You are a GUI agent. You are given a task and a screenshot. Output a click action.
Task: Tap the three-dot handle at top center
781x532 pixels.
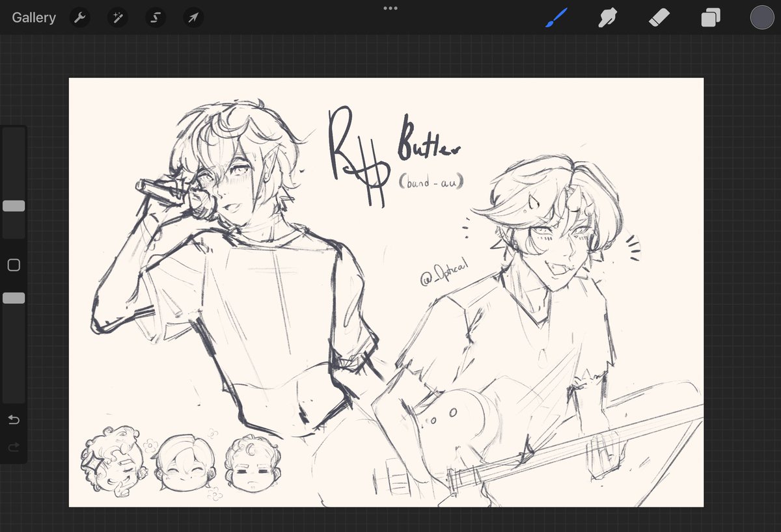(x=390, y=8)
